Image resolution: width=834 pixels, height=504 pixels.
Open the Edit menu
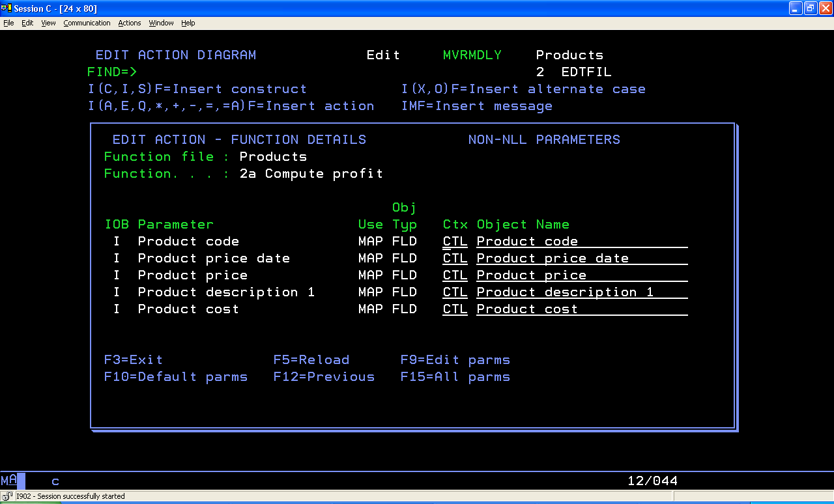[x=27, y=23]
